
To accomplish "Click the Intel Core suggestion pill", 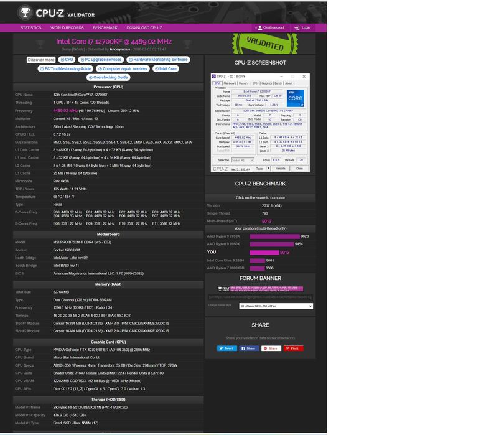I will [x=166, y=69].
